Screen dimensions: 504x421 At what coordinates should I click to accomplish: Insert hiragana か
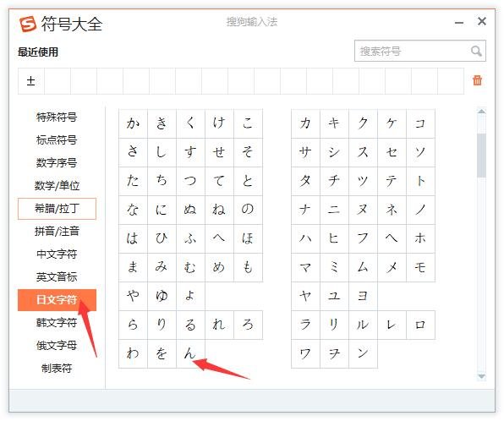coord(133,123)
